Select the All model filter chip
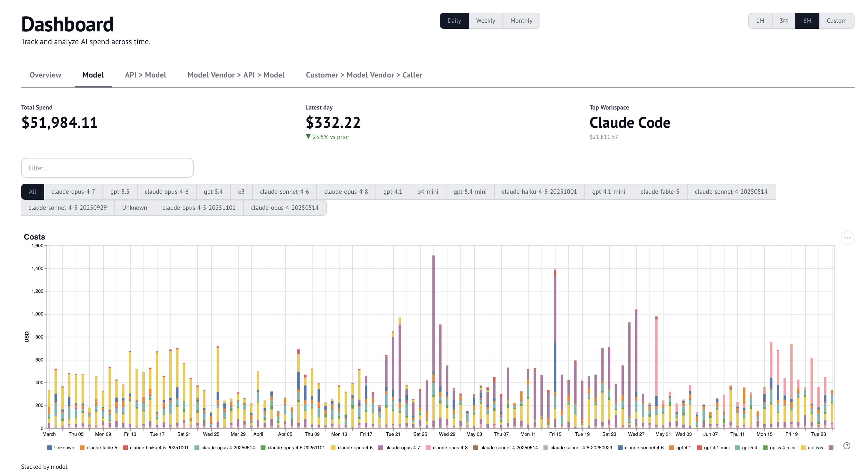 (32, 192)
